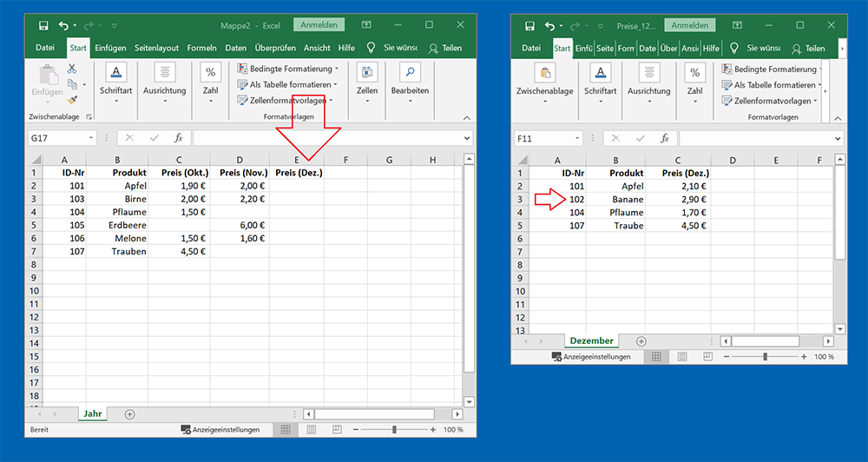Open Zellen group in Mappe2 ribbon
The image size is (868, 462).
pyautogui.click(x=367, y=82)
